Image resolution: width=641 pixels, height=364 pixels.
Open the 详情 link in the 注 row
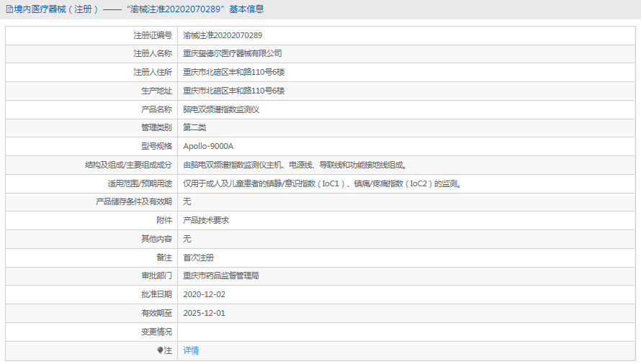[x=191, y=350]
